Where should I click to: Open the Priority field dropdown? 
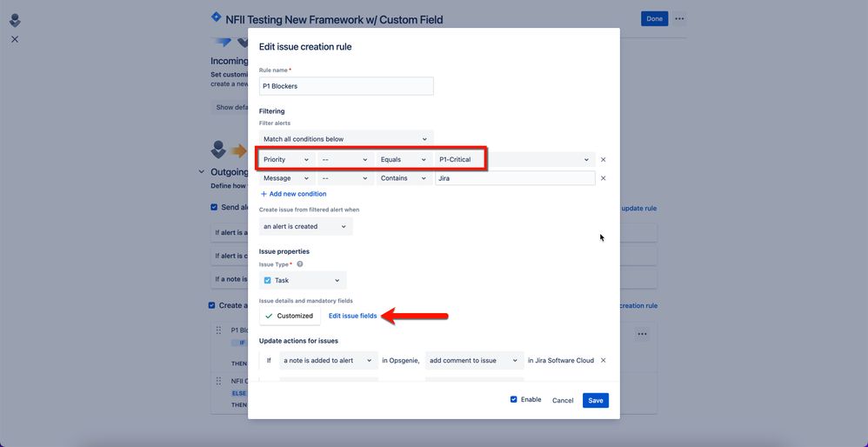pos(286,160)
